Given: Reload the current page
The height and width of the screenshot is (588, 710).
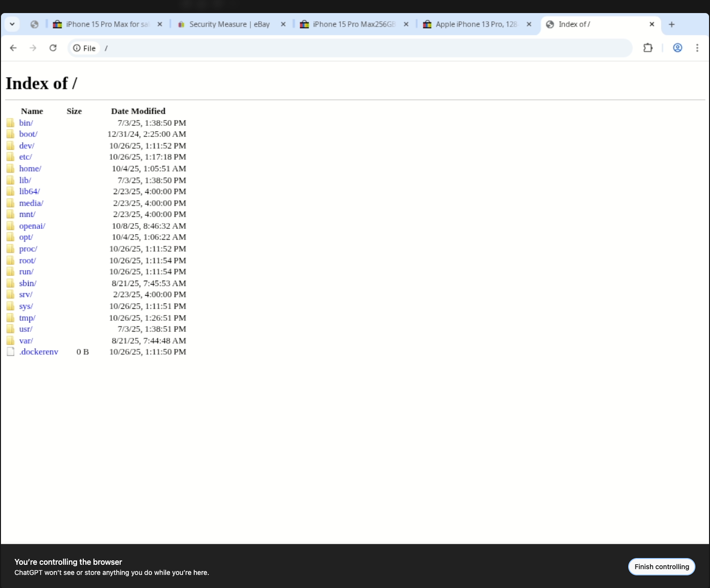Looking at the screenshot, I should (x=53, y=48).
